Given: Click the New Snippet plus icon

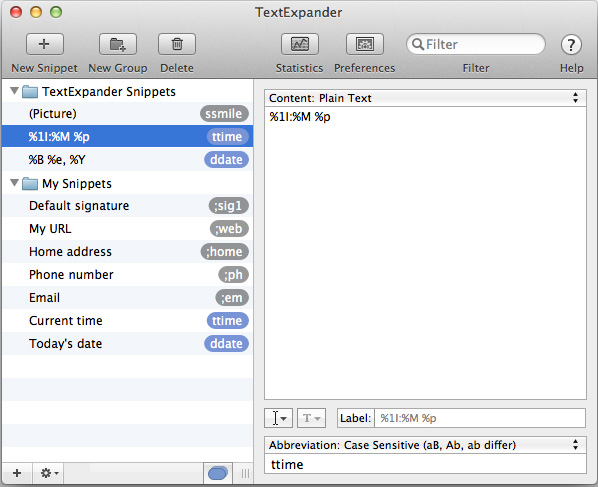Looking at the screenshot, I should tap(45, 44).
